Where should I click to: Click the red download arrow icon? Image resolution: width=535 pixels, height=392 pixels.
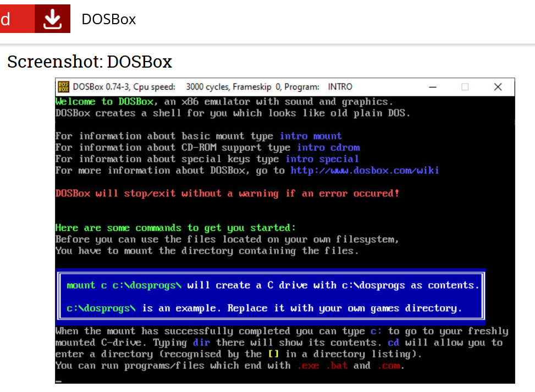[52, 19]
